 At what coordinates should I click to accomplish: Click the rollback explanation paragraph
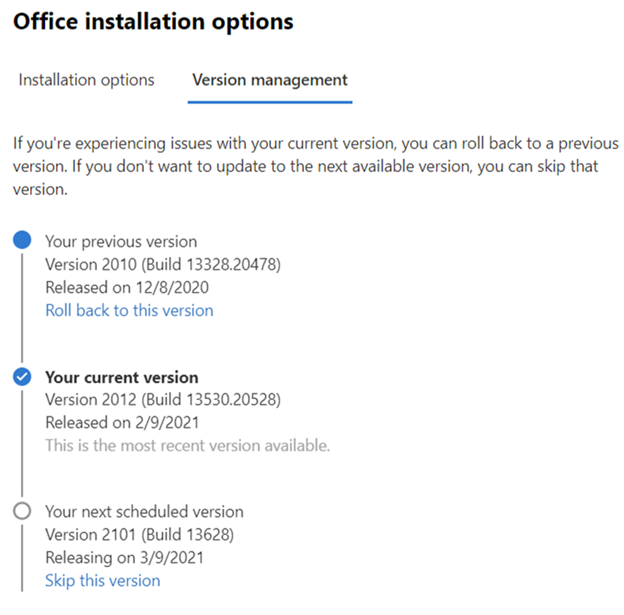coord(312,166)
